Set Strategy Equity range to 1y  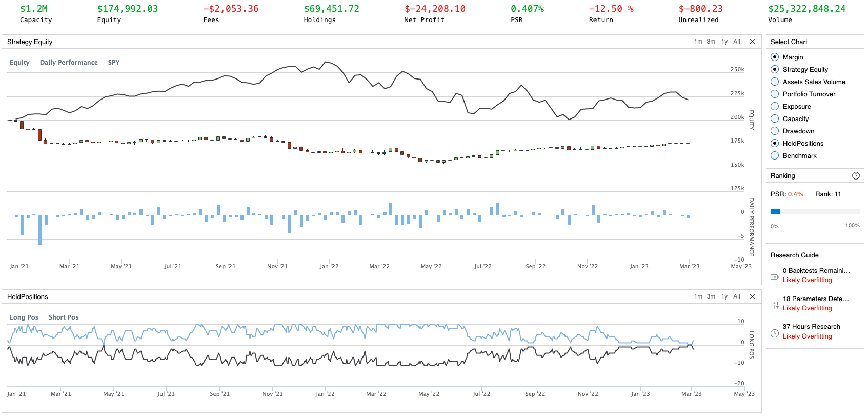(x=724, y=42)
